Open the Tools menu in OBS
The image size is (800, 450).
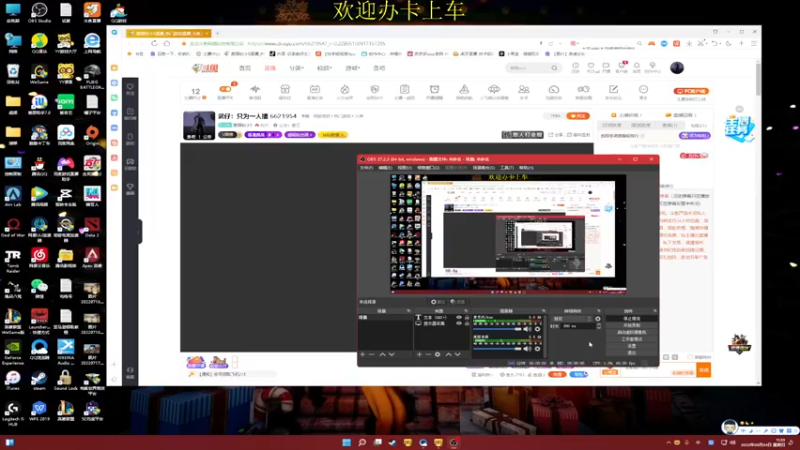[507, 168]
